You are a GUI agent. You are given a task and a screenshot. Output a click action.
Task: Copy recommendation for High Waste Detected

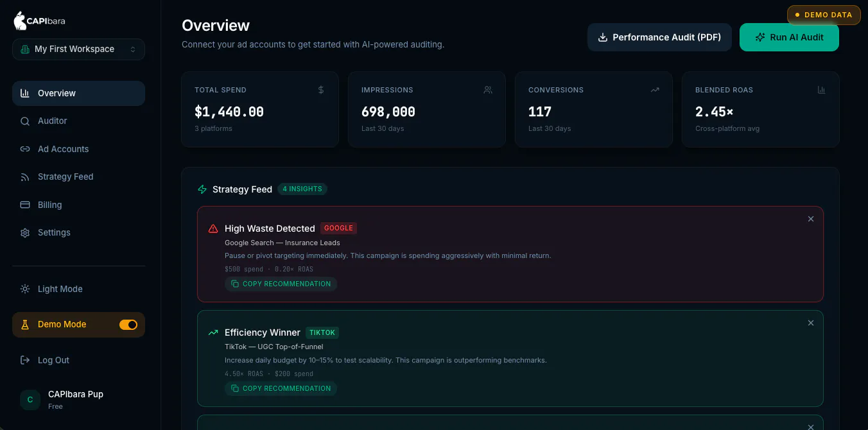281,284
